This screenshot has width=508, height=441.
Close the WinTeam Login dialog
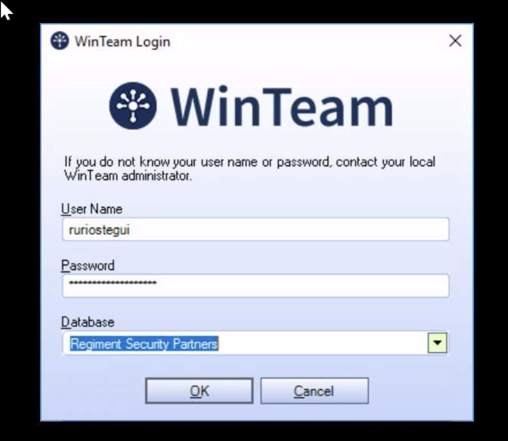pyautogui.click(x=455, y=41)
